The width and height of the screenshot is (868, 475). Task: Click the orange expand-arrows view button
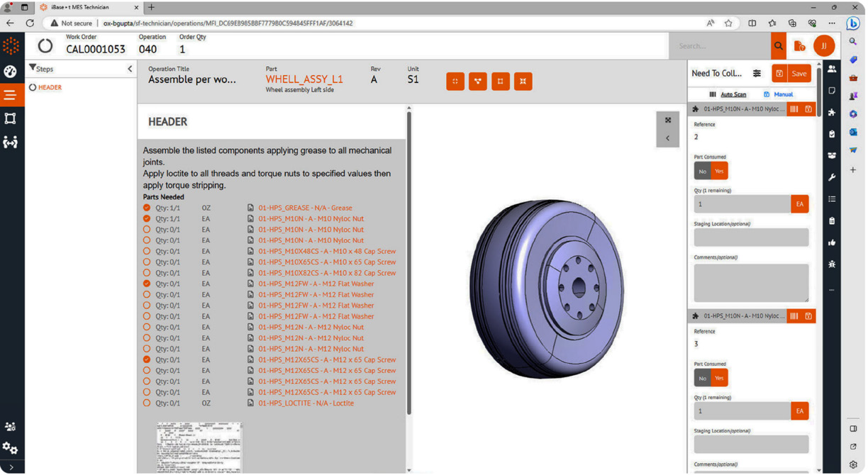point(523,82)
